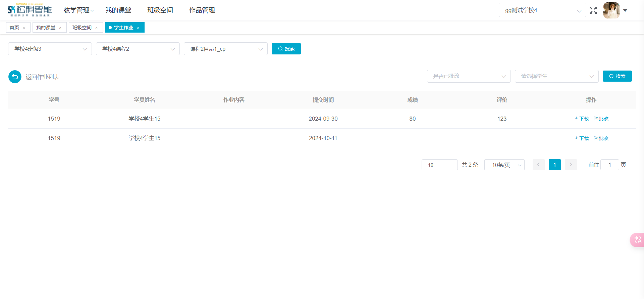This screenshot has width=644, height=299.
Task: Open the 请选择学生 student selector
Action: point(556,76)
